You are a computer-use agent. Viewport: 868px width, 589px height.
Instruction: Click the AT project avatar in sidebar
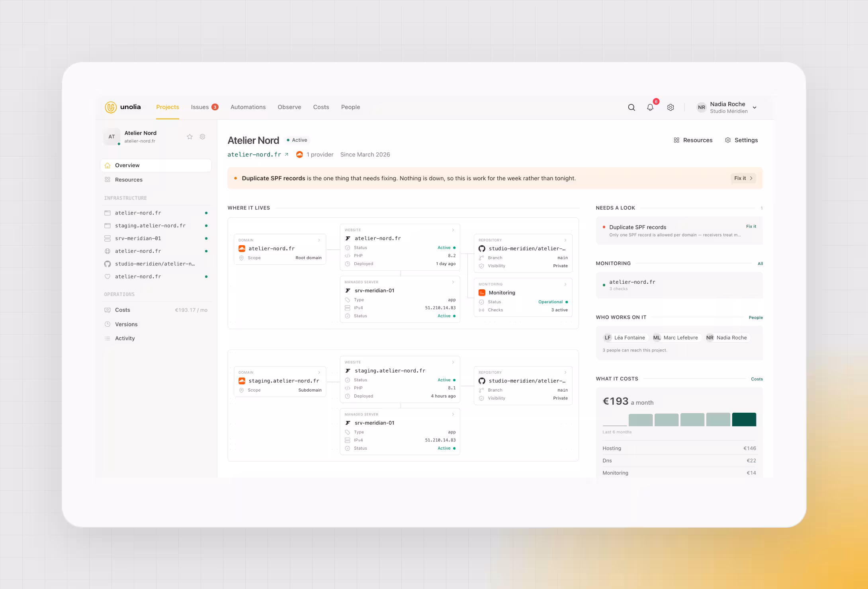(x=112, y=137)
